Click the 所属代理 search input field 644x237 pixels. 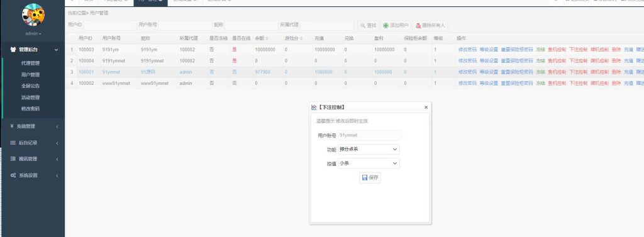[327, 26]
